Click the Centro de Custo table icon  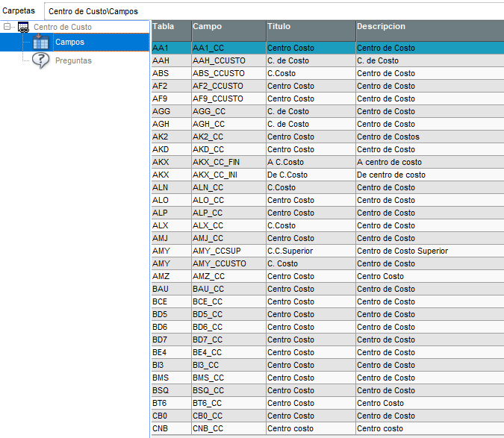[x=23, y=27]
